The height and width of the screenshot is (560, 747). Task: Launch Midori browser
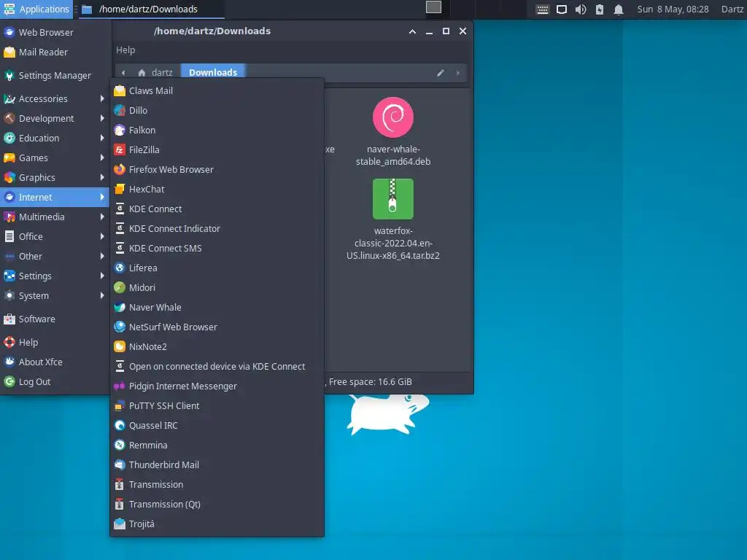pos(217,287)
